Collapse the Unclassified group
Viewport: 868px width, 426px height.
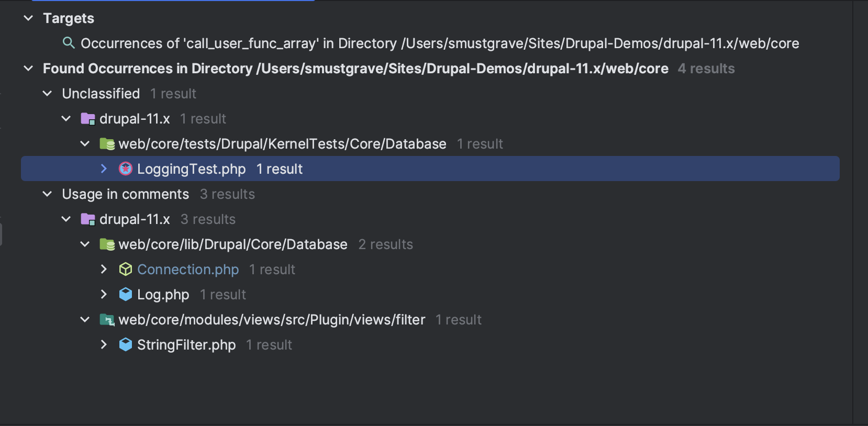[47, 94]
